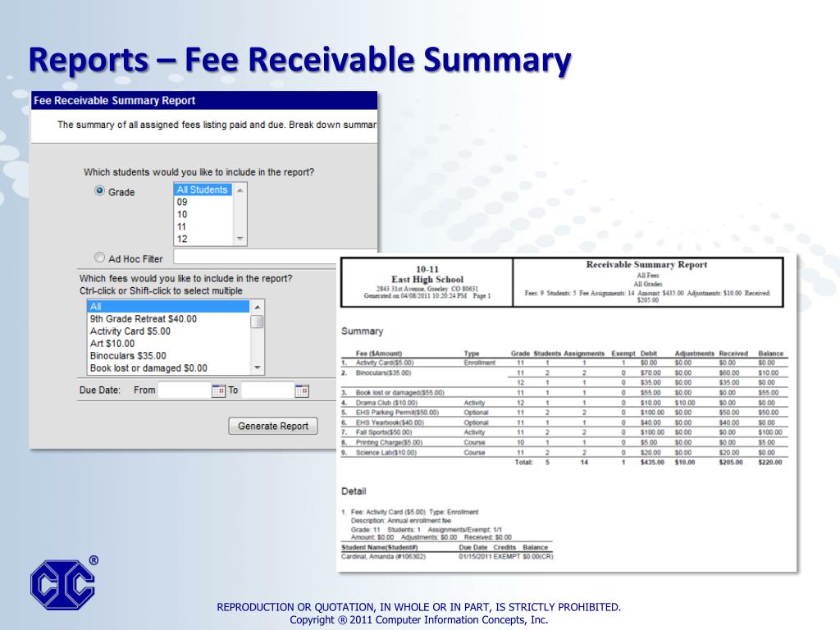Click Science Lab($10.00) row

[564, 453]
